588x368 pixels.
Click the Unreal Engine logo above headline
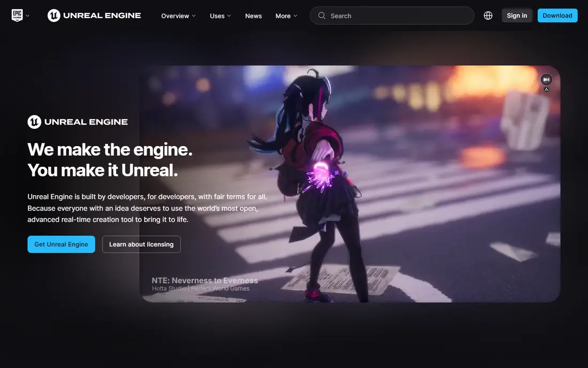pos(78,122)
